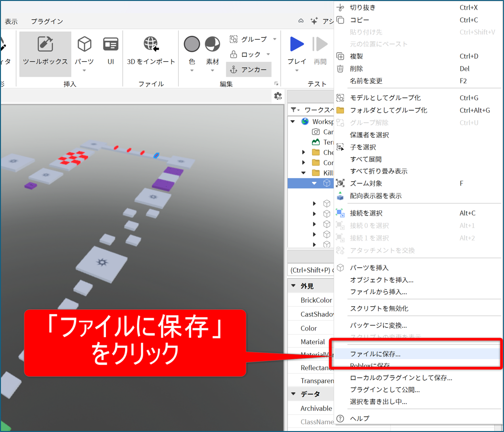The height and width of the screenshot is (432, 504).
Task: Select the 色 (Color) circle icon
Action: pos(192,45)
